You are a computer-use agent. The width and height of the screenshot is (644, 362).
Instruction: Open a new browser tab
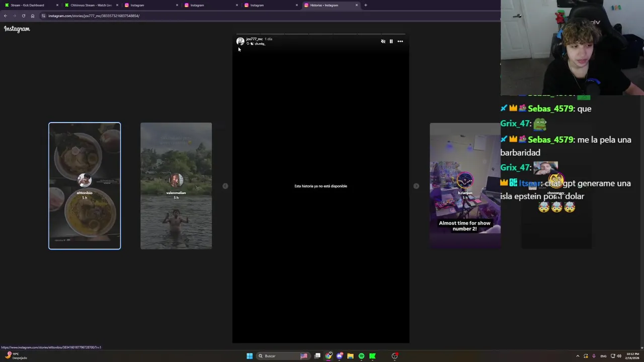366,5
